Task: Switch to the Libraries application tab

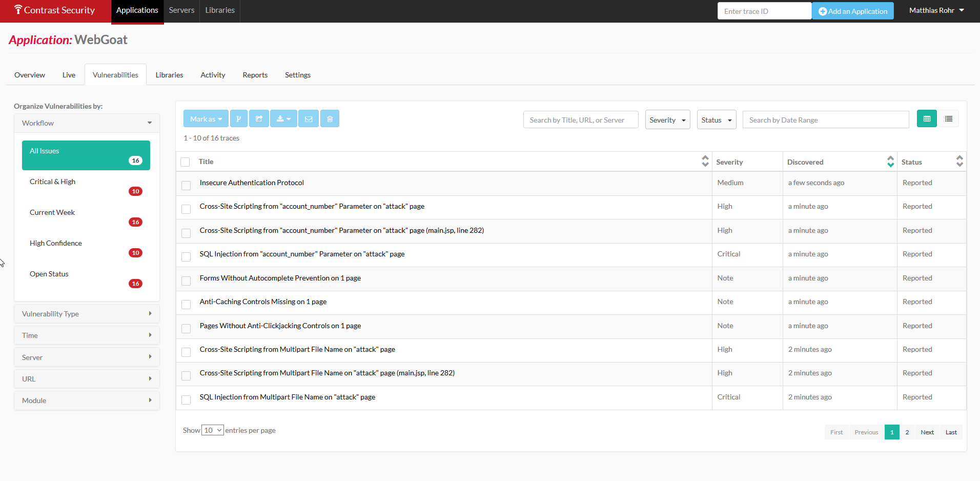Action: (x=169, y=75)
